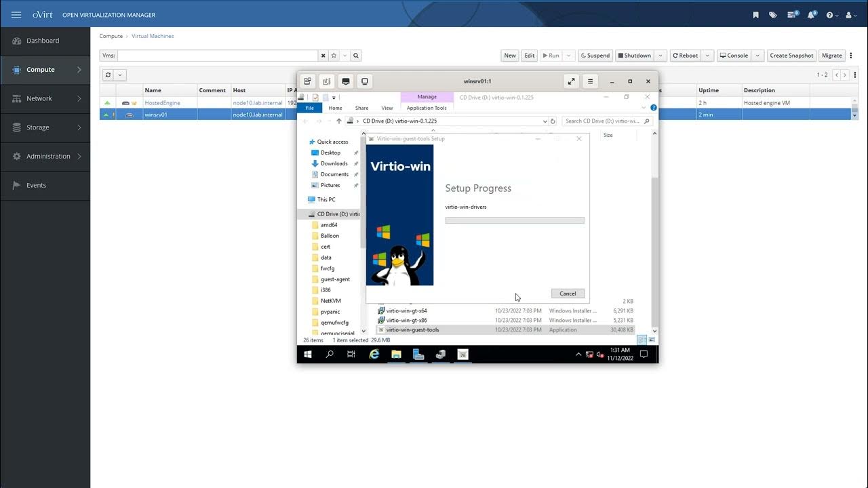Refresh the virtual machines list
868x488 pixels.
coord(108,75)
